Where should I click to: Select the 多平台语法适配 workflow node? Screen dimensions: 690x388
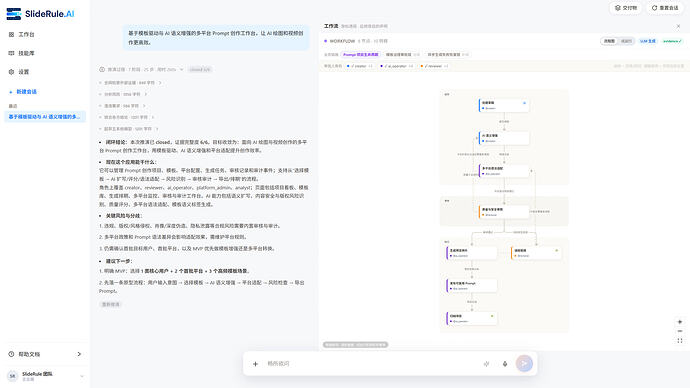click(x=504, y=171)
